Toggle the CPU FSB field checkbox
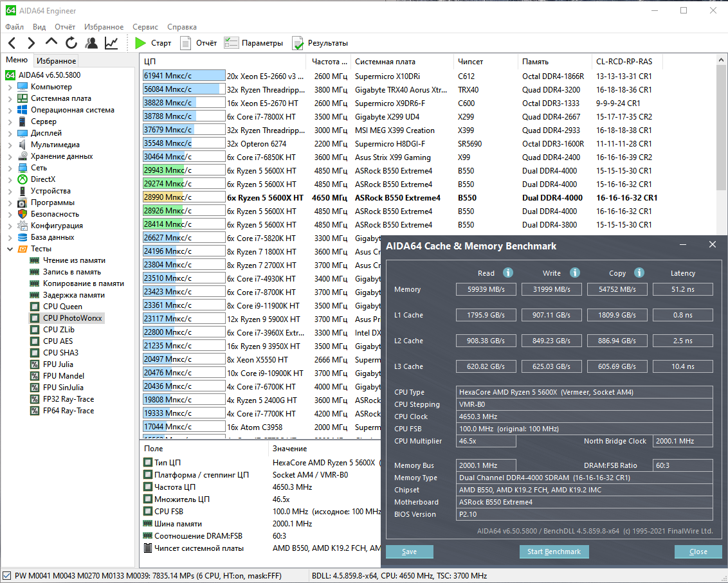Image resolution: width=728 pixels, height=583 pixels. click(x=148, y=511)
